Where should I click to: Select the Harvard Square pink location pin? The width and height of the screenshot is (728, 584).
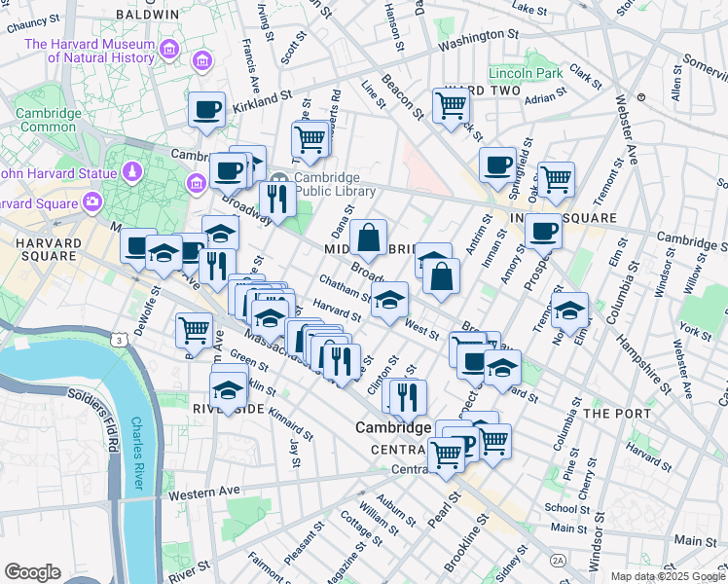(x=93, y=202)
